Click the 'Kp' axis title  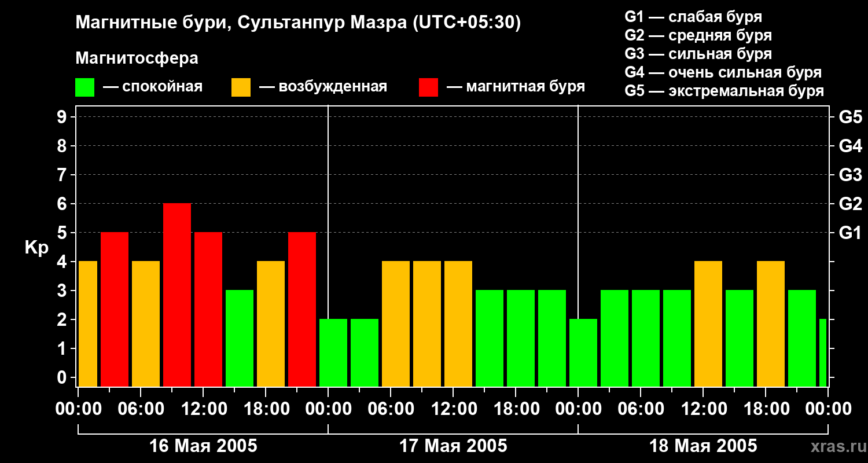(36, 248)
